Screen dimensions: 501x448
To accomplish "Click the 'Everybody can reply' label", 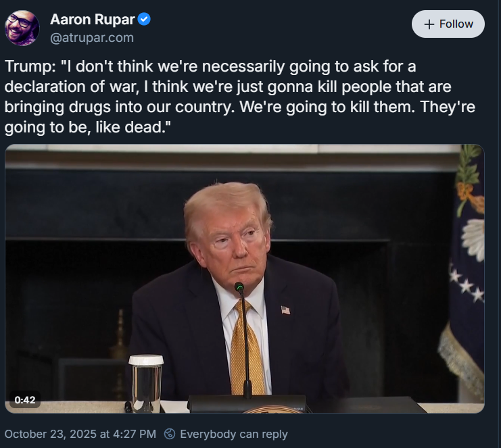I will [x=234, y=434].
